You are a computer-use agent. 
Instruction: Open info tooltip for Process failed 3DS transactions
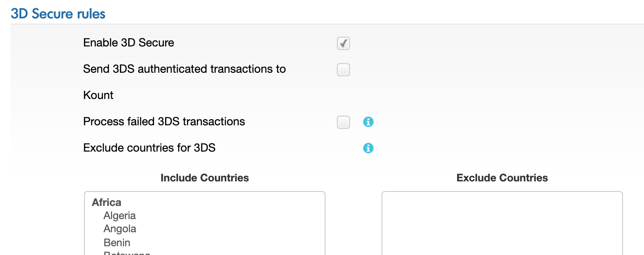click(368, 122)
